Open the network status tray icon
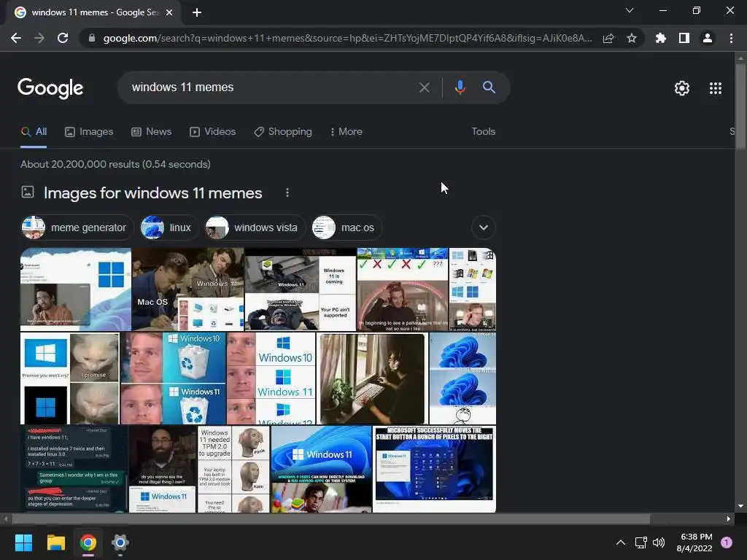Image resolution: width=747 pixels, height=560 pixels. (x=640, y=542)
